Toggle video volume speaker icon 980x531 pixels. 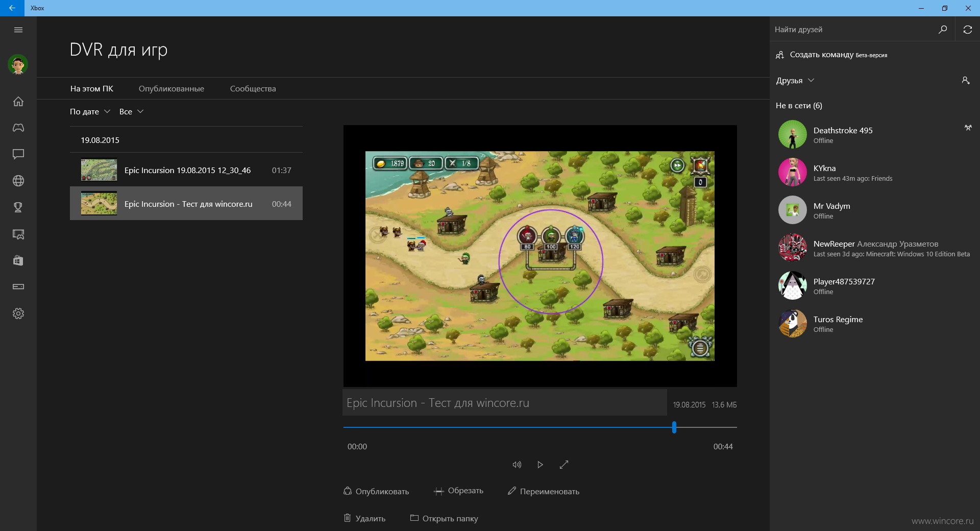(517, 465)
